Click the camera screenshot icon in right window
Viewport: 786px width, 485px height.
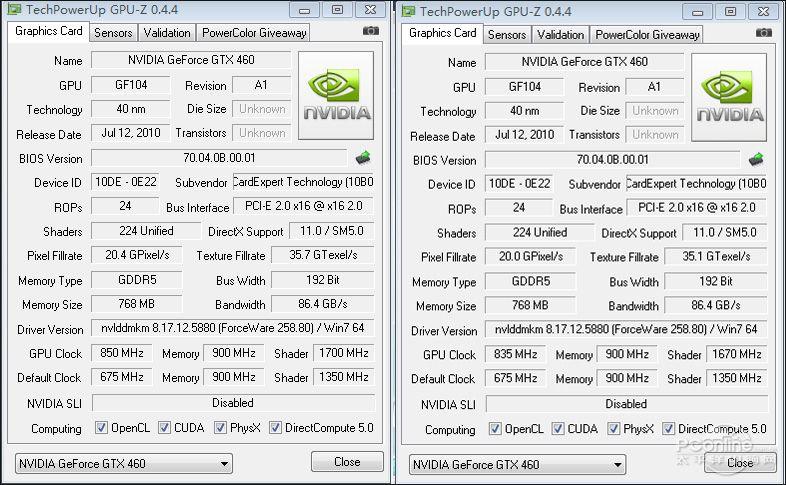click(763, 33)
